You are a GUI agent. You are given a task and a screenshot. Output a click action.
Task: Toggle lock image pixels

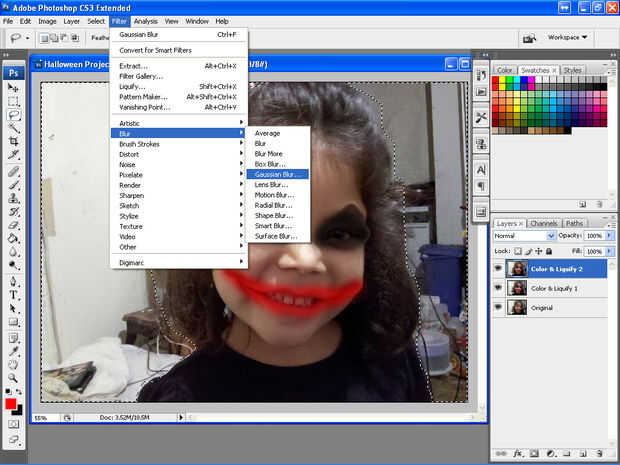[529, 251]
